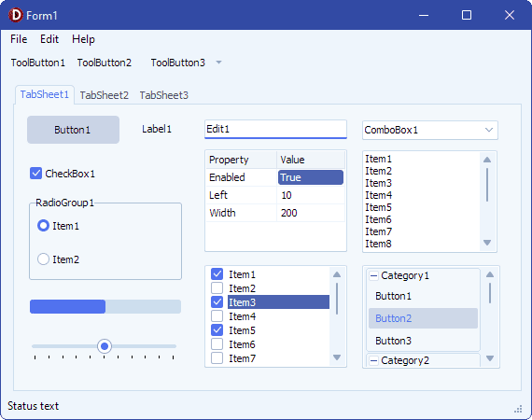Collapse the Category2 group
Screen dimensions: 532x420
(373, 360)
